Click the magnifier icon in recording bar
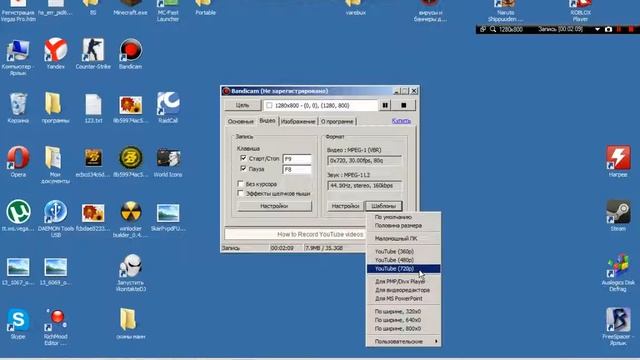This screenshot has height=360, width=640. point(493,29)
